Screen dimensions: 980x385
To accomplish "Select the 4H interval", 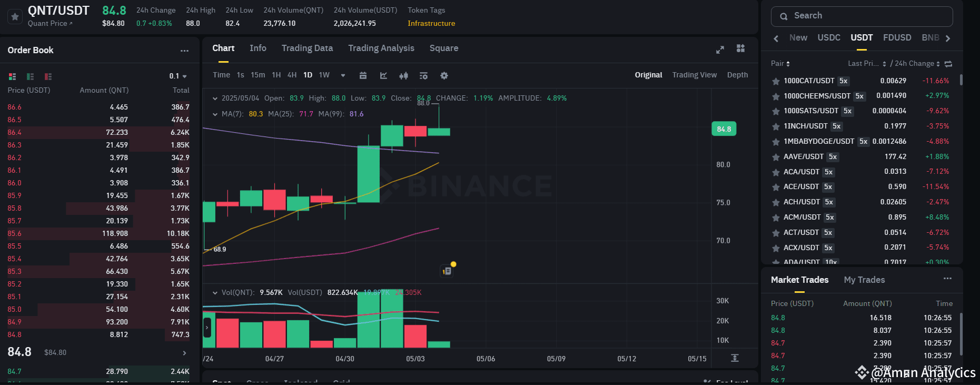I will click(292, 75).
